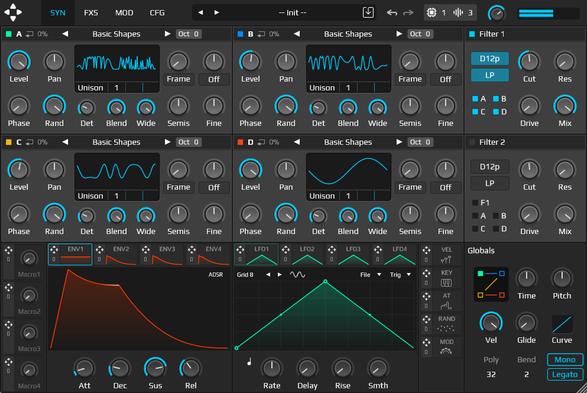Click oscillator A Oct 0 octave button
587x393 pixels.
(189, 34)
